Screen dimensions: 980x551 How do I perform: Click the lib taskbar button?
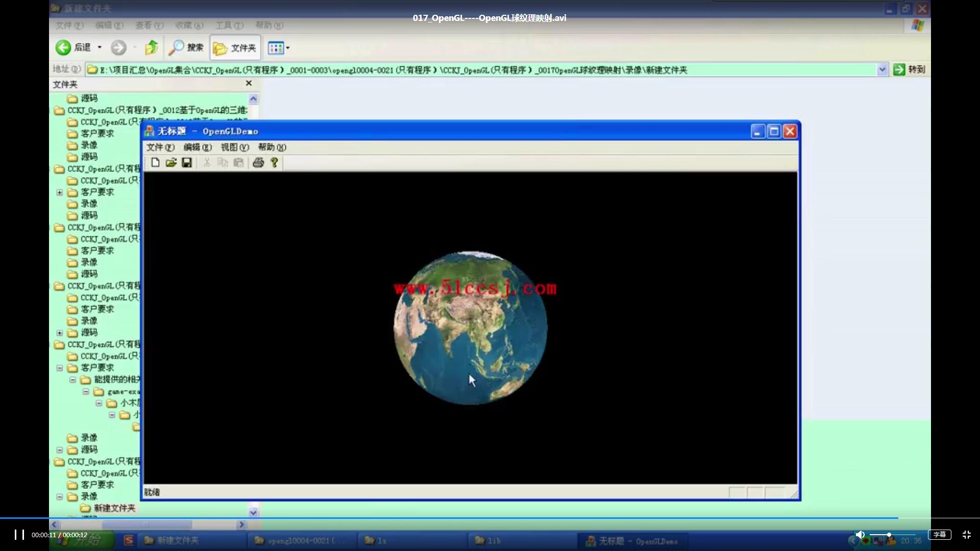[522, 541]
